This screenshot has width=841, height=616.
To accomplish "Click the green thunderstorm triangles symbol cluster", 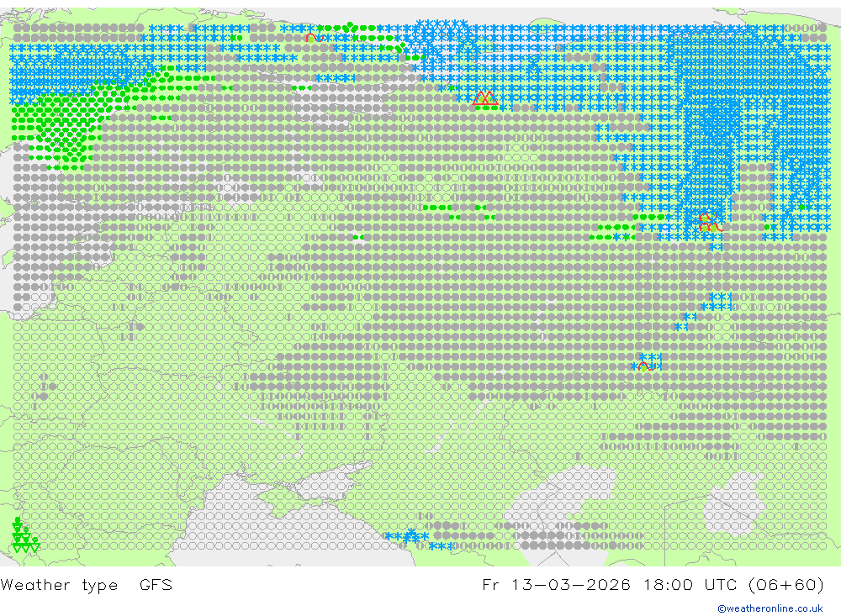I will click(x=25, y=536).
